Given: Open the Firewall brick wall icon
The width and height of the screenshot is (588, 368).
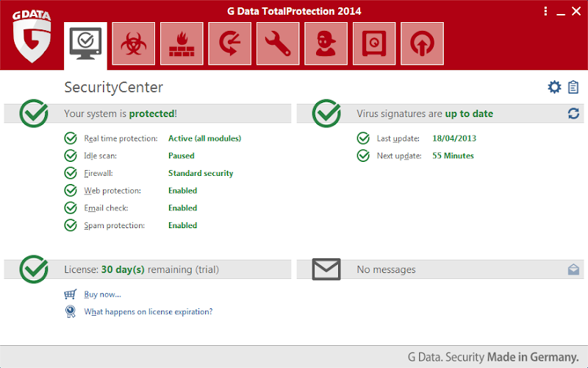Looking at the screenshot, I should (x=181, y=43).
